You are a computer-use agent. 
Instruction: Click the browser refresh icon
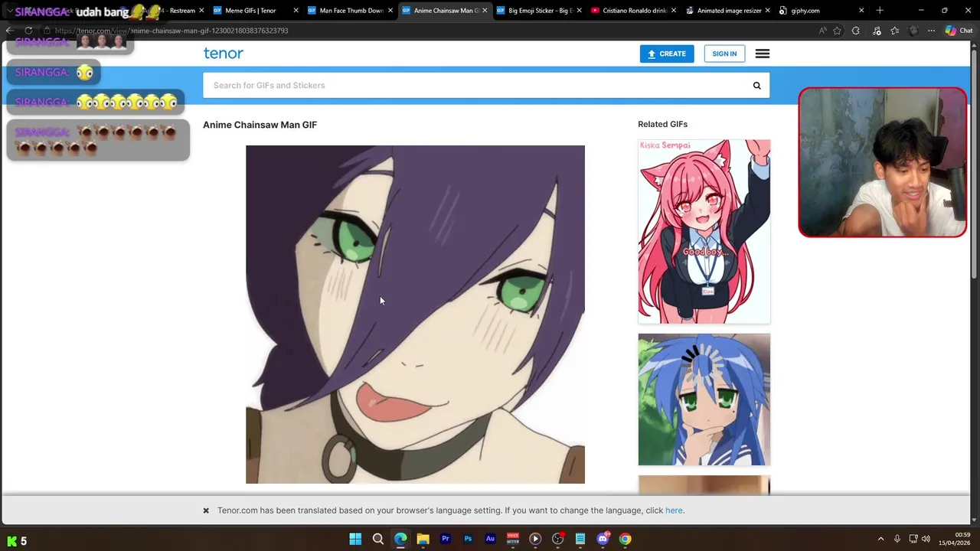[x=29, y=31]
